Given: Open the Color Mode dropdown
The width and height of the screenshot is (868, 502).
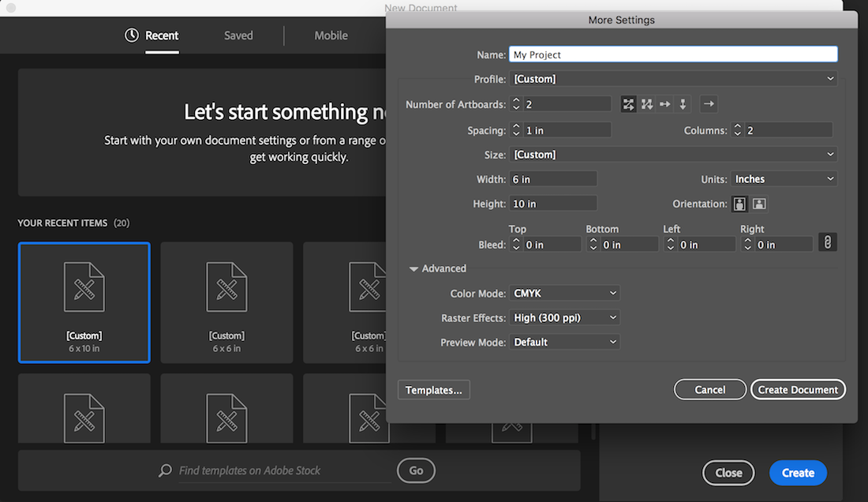Looking at the screenshot, I should click(564, 293).
